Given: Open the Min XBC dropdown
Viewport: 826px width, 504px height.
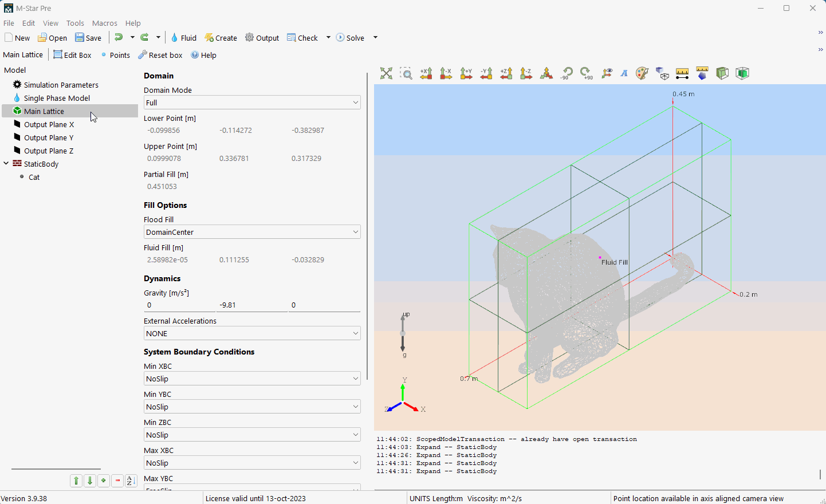Looking at the screenshot, I should (x=252, y=379).
